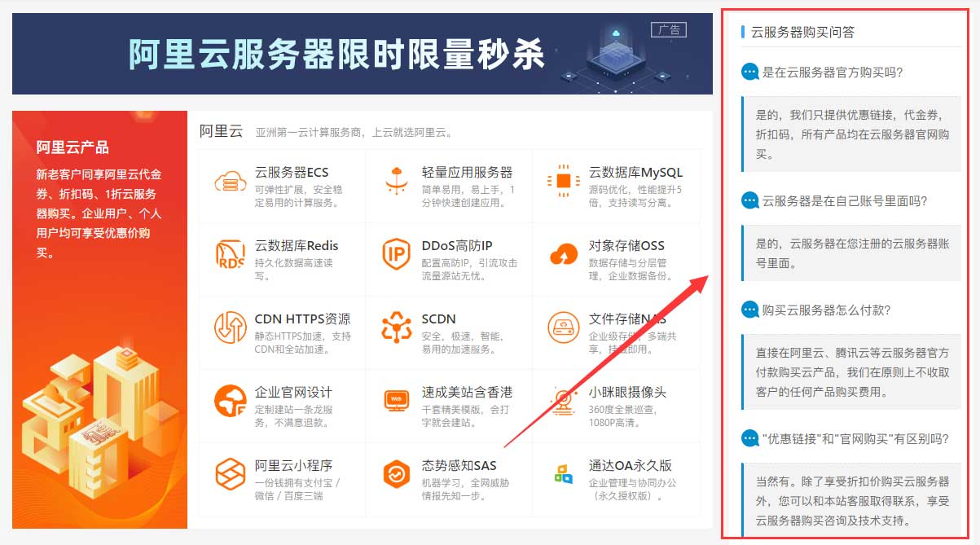Screen dimensions: 980x545
Task: Open the 小眯眼摄像头 product link
Action: coord(627,393)
